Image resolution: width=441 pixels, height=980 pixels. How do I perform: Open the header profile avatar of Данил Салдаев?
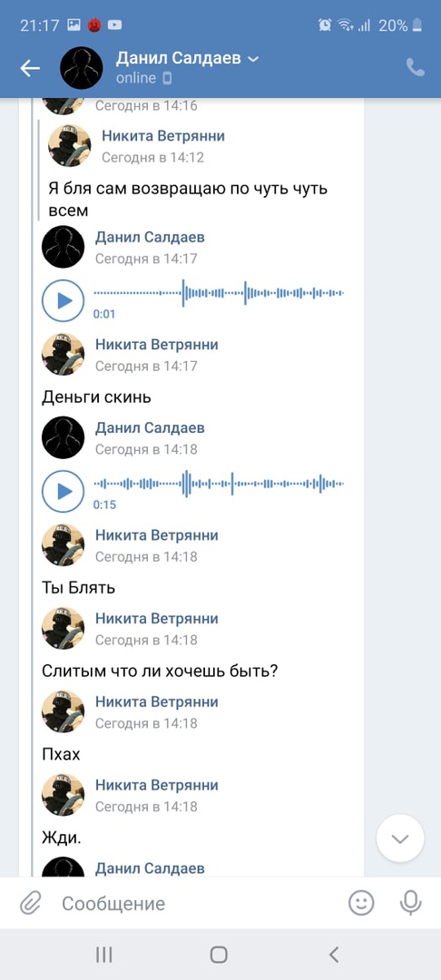(x=81, y=68)
